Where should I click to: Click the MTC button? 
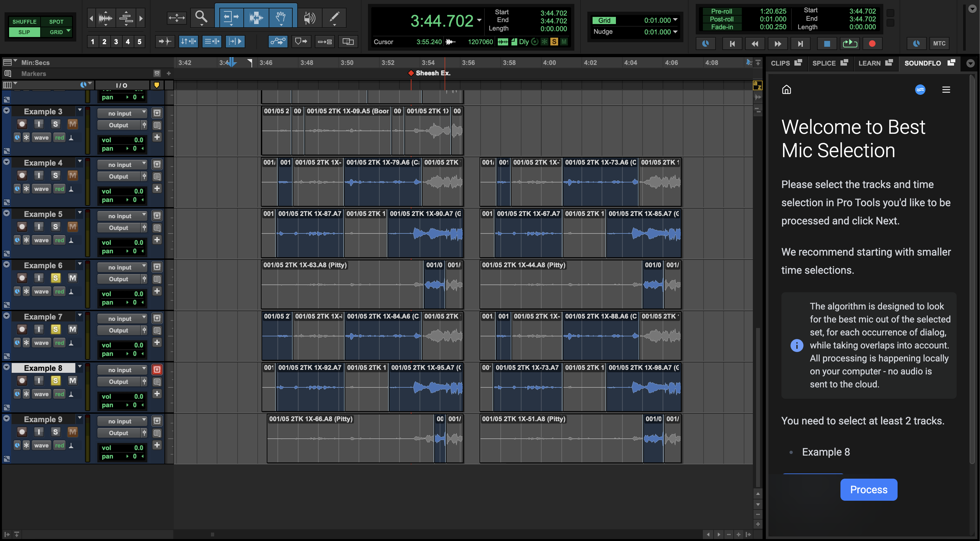pyautogui.click(x=939, y=44)
